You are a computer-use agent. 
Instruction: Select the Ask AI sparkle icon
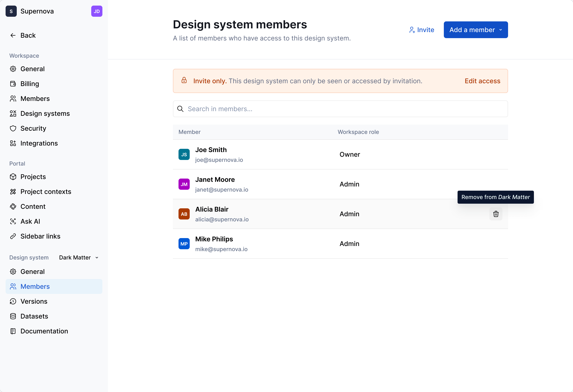coord(13,221)
